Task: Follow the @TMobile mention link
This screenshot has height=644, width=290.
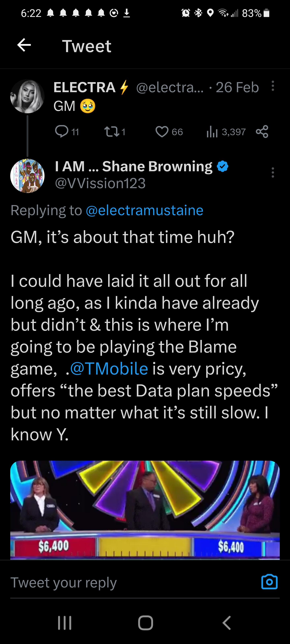Action: click(x=109, y=369)
